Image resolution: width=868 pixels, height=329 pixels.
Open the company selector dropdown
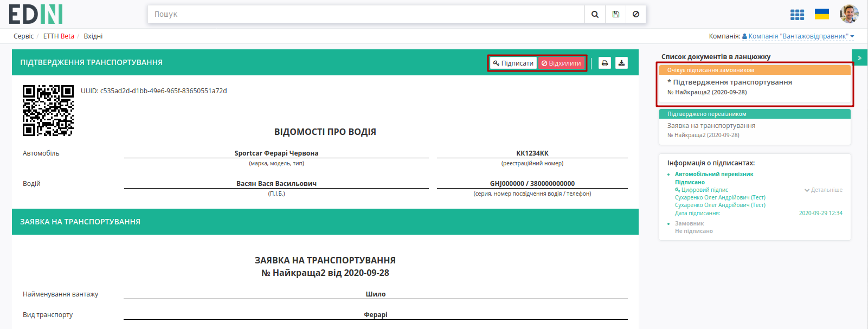tap(798, 36)
